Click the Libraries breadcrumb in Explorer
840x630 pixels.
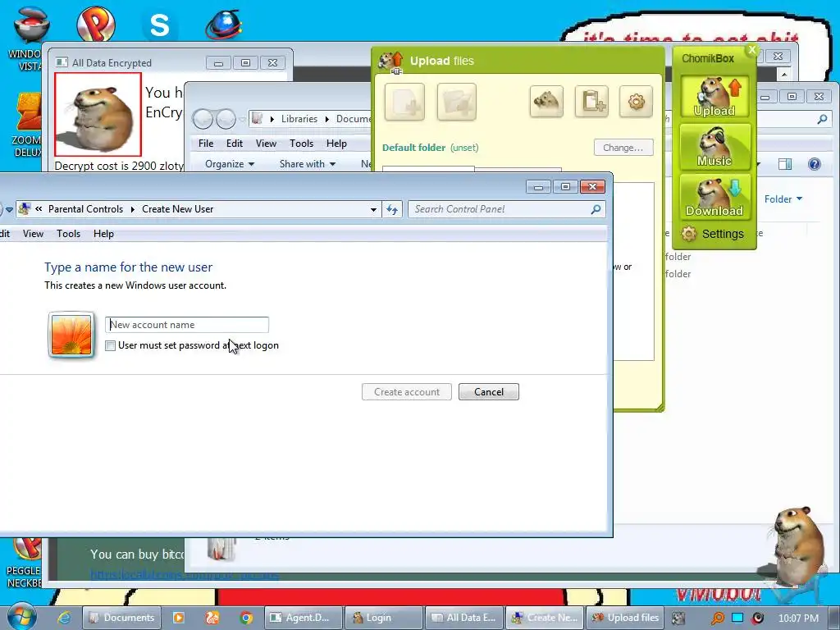(299, 119)
